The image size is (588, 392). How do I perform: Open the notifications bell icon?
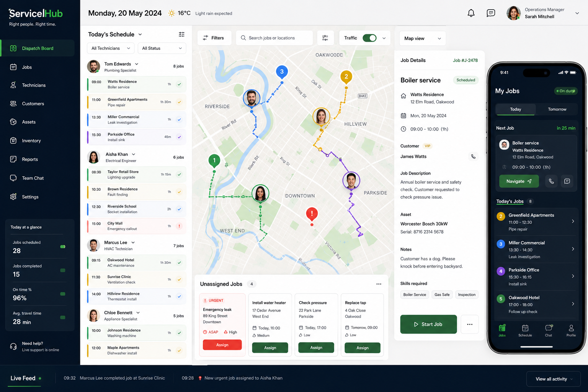471,13
